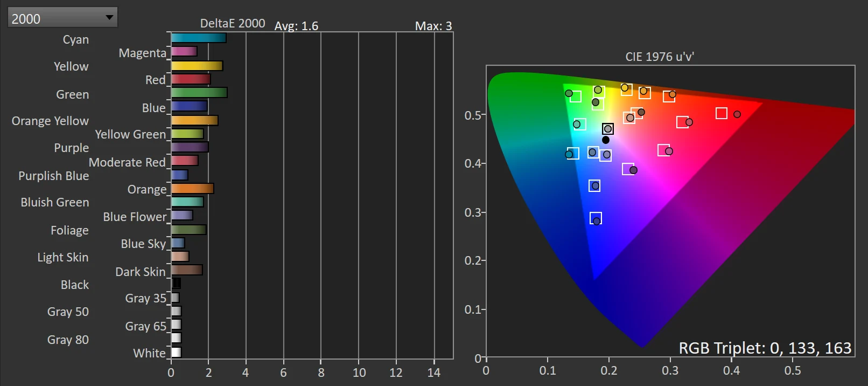Click the Green DeltaE bar
Screen dimensions: 868x386
(199, 93)
